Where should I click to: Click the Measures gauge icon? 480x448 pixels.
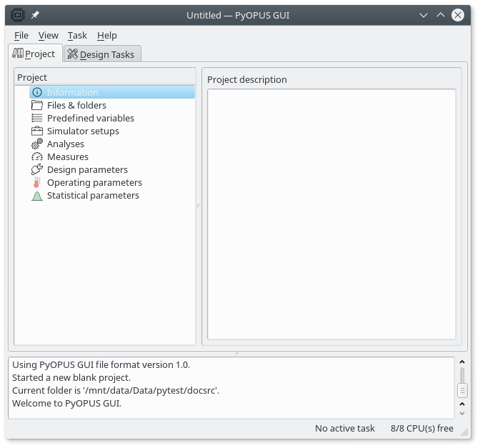point(37,156)
